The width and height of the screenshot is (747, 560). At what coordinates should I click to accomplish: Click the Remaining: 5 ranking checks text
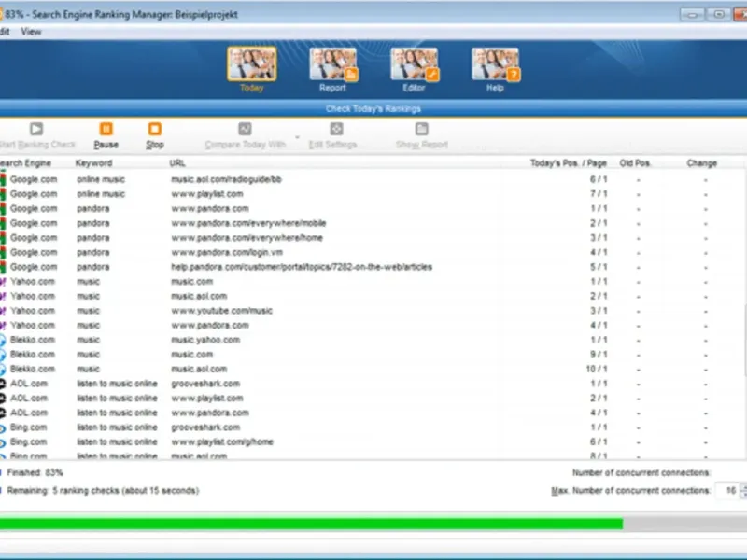point(103,491)
